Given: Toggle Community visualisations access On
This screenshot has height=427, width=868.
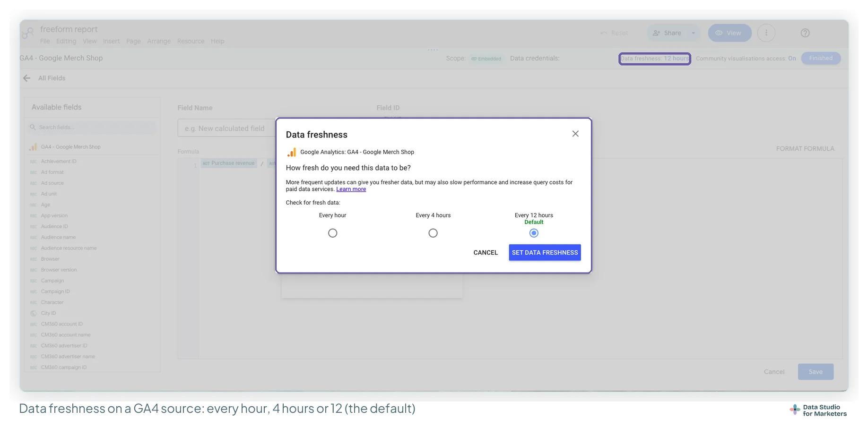Looking at the screenshot, I should point(792,59).
